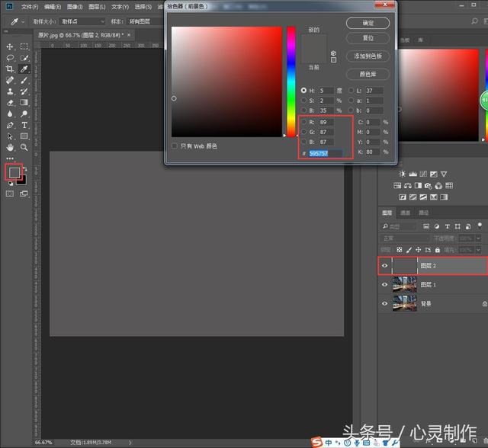Switch to the 通道 channels tab
Viewport: 488px width, 448px height.
[405, 213]
